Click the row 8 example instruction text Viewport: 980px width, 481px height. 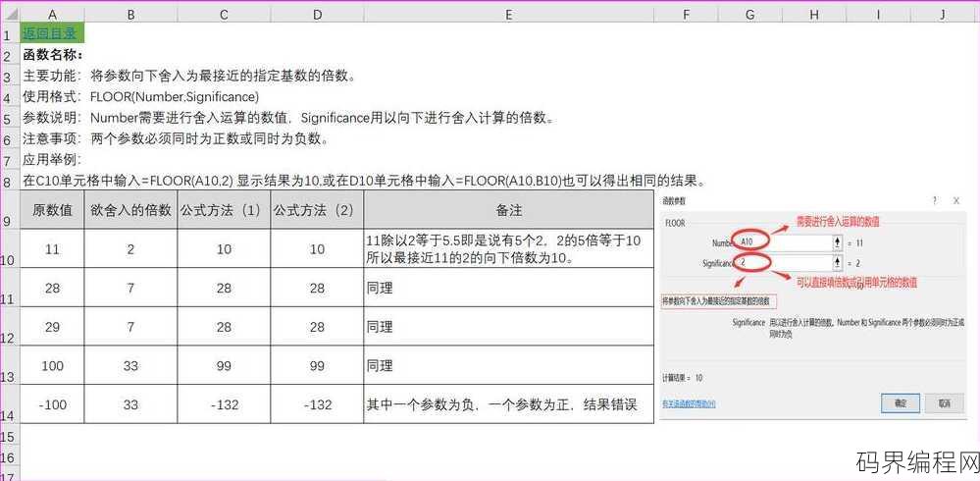(x=365, y=182)
